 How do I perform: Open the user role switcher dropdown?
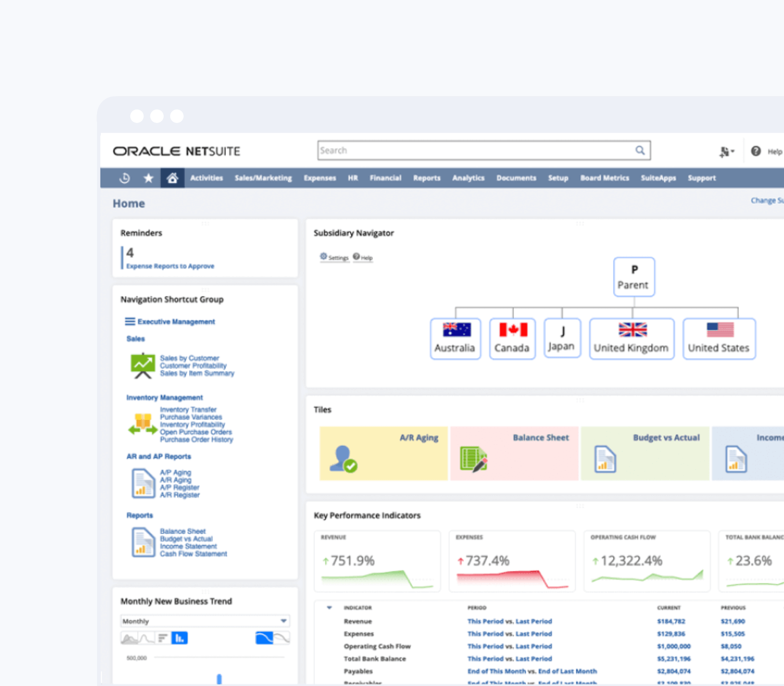(x=726, y=152)
